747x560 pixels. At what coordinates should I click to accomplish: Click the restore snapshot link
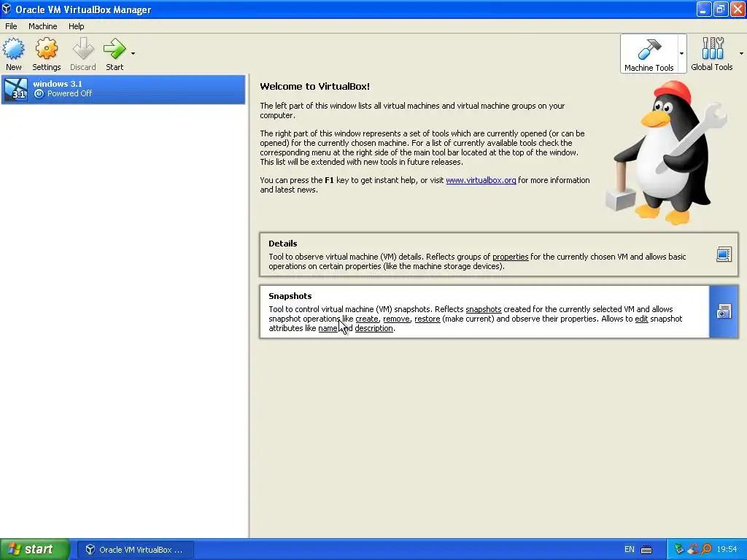[427, 319]
